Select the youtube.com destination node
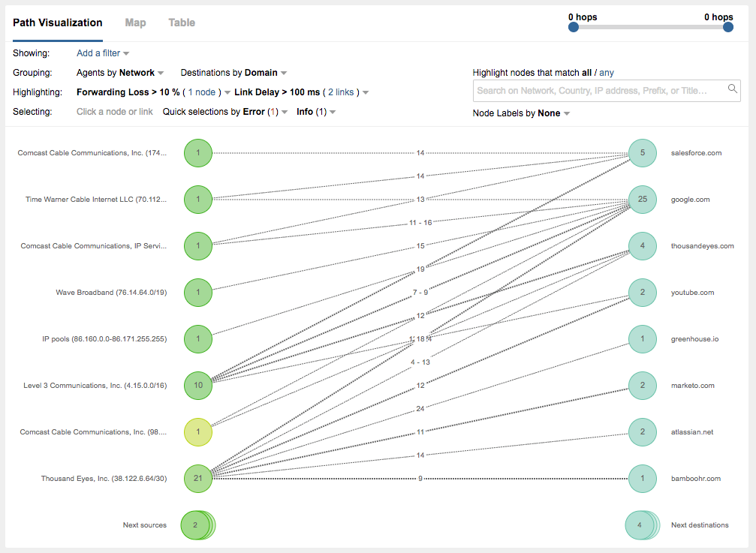 click(643, 293)
